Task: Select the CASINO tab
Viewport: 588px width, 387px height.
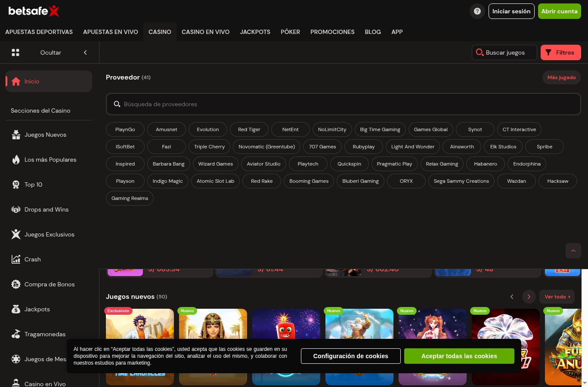Action: coord(160,32)
